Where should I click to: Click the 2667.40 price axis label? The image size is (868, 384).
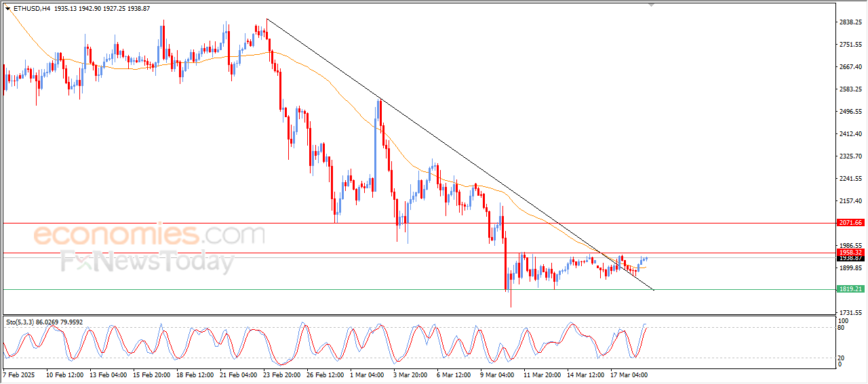[x=850, y=67]
